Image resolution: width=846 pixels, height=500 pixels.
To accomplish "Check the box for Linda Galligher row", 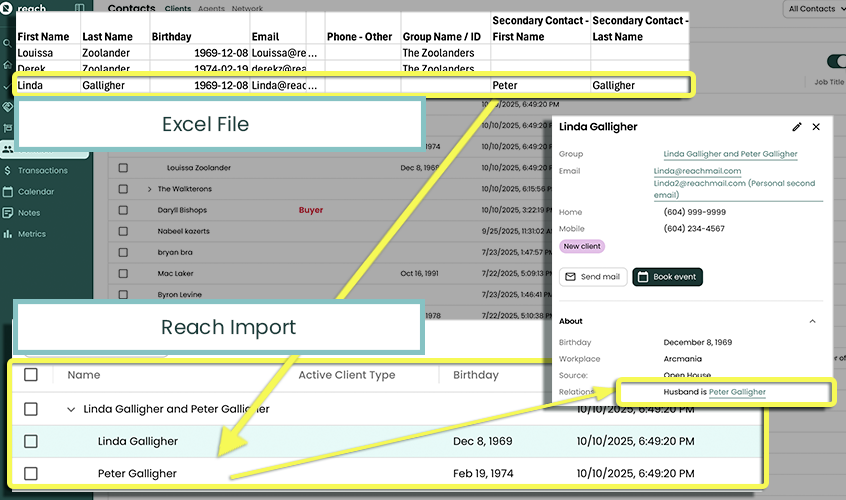I will 31,441.
